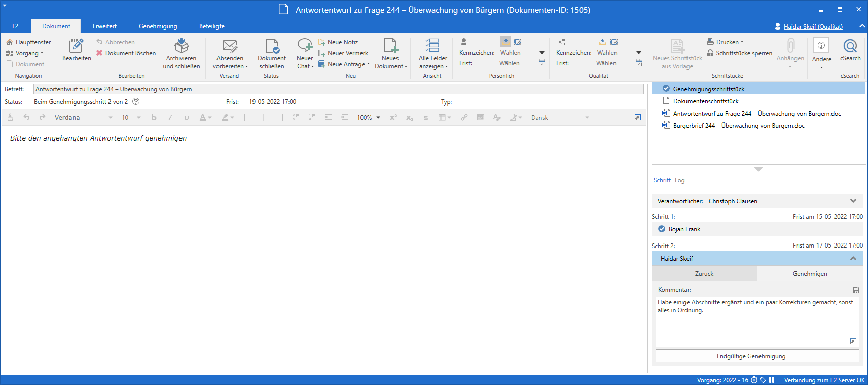Viewport: 868px width, 385px height.
Task: Apply bold formatting in editor toolbar
Action: (x=154, y=117)
